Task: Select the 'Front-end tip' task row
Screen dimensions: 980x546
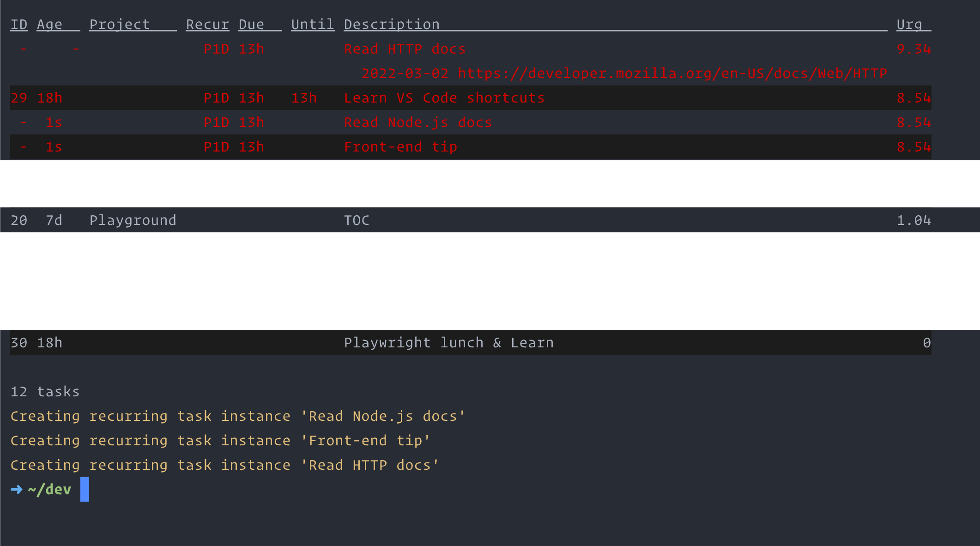Action: [400, 147]
